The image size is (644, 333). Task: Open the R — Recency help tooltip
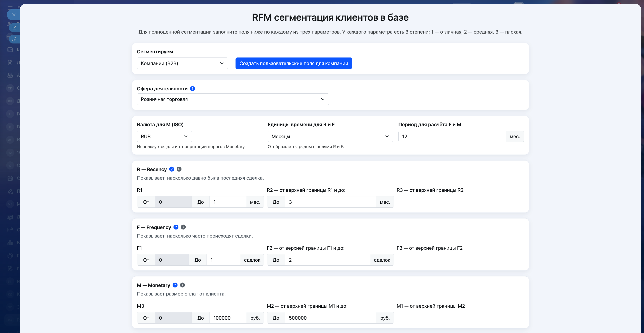[x=172, y=169]
